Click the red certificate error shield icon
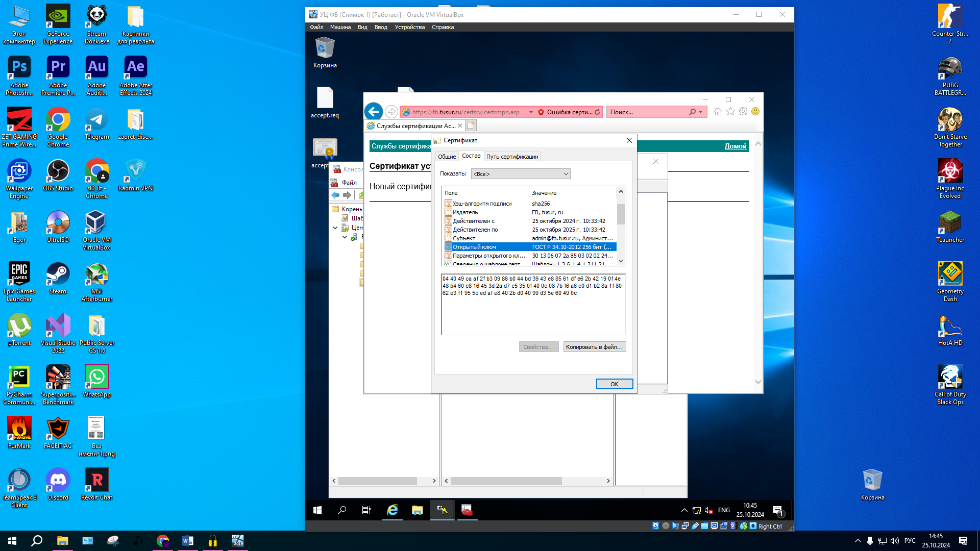The height and width of the screenshot is (551, 980). [541, 112]
